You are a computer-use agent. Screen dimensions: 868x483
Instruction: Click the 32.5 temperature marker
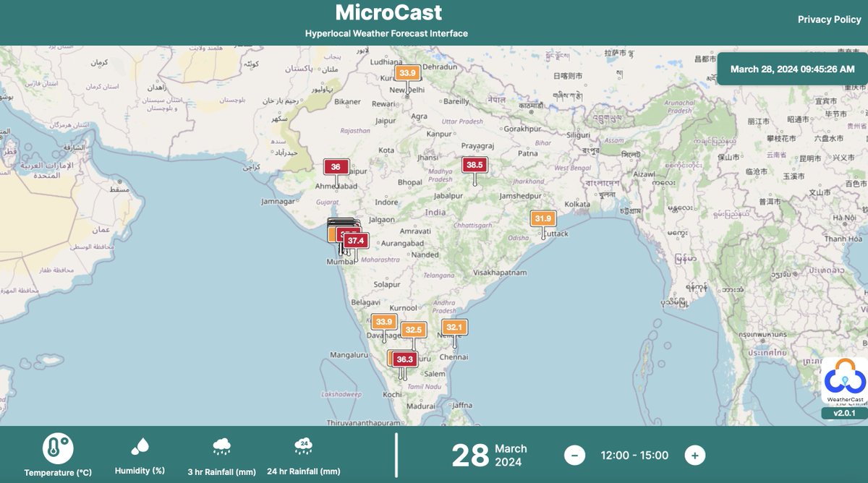(x=413, y=330)
